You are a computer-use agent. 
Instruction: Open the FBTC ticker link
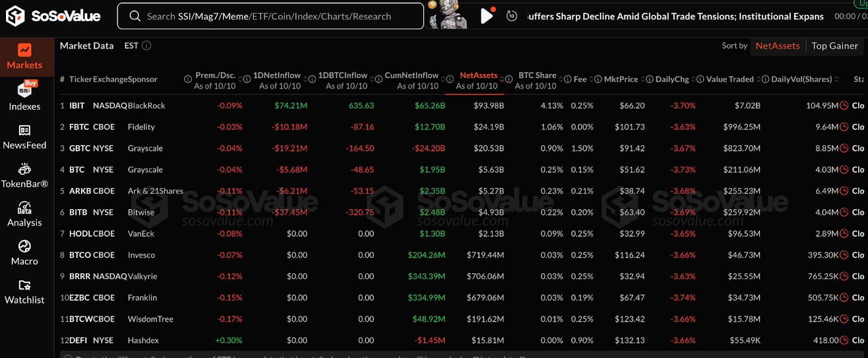[x=79, y=127]
